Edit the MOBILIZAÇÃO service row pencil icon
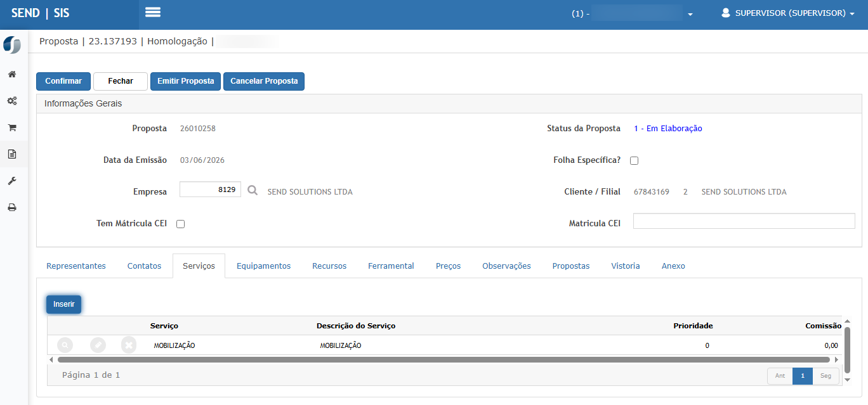The width and height of the screenshot is (868, 405). pyautogui.click(x=98, y=345)
